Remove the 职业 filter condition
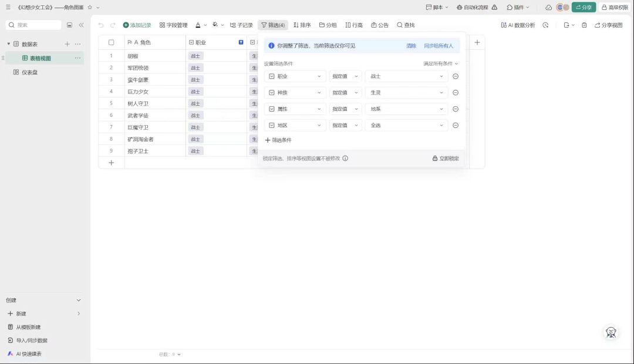Viewport: 634px width, 364px height. point(456,76)
